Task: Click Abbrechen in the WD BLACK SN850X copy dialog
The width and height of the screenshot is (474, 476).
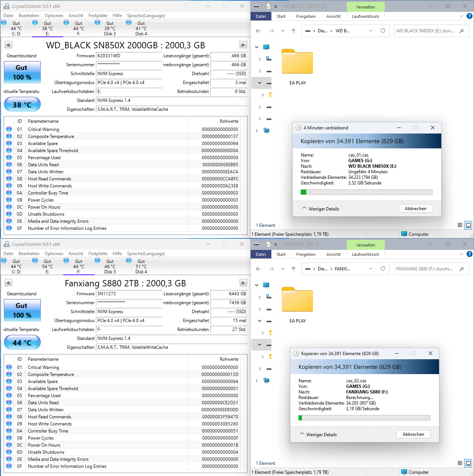Action: click(x=416, y=209)
